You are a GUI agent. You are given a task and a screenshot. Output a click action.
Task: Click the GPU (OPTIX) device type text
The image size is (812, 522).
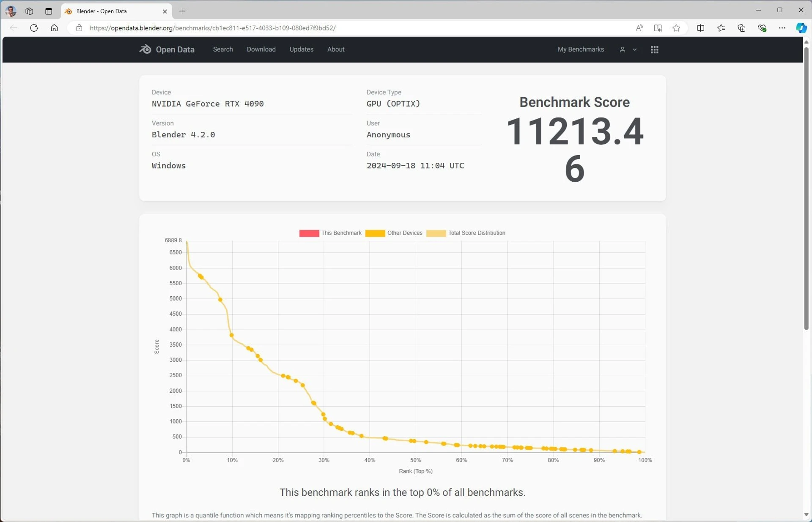[393, 104]
